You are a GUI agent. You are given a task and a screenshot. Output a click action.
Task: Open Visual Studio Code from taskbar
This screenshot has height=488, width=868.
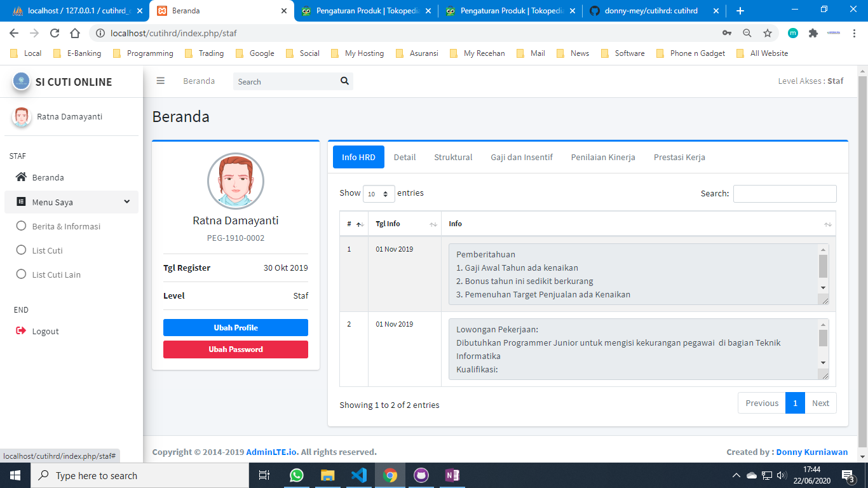pyautogui.click(x=358, y=475)
